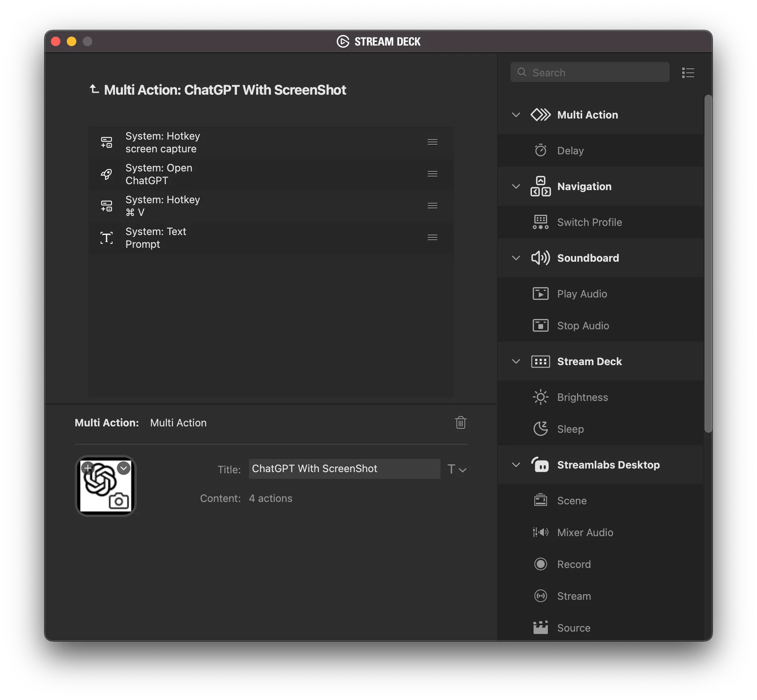The height and width of the screenshot is (700, 757).
Task: Collapse the Navigation category chevron
Action: tap(516, 186)
